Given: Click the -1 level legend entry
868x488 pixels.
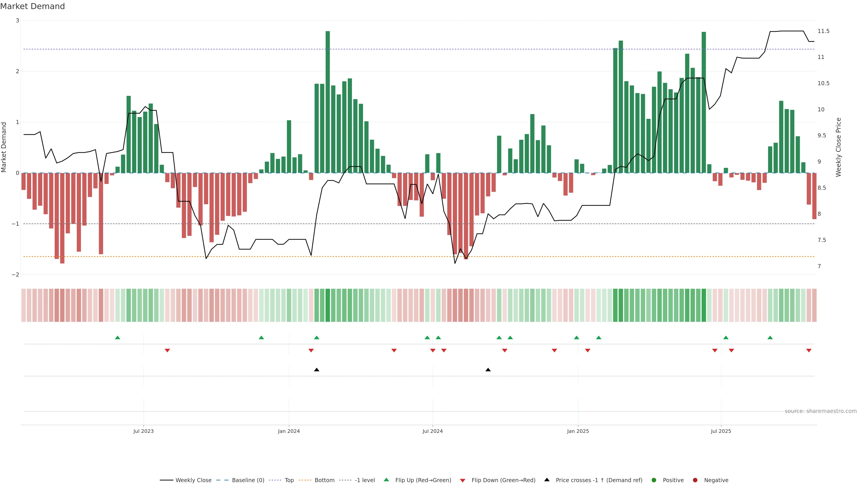Looking at the screenshot, I should pyautogui.click(x=365, y=480).
